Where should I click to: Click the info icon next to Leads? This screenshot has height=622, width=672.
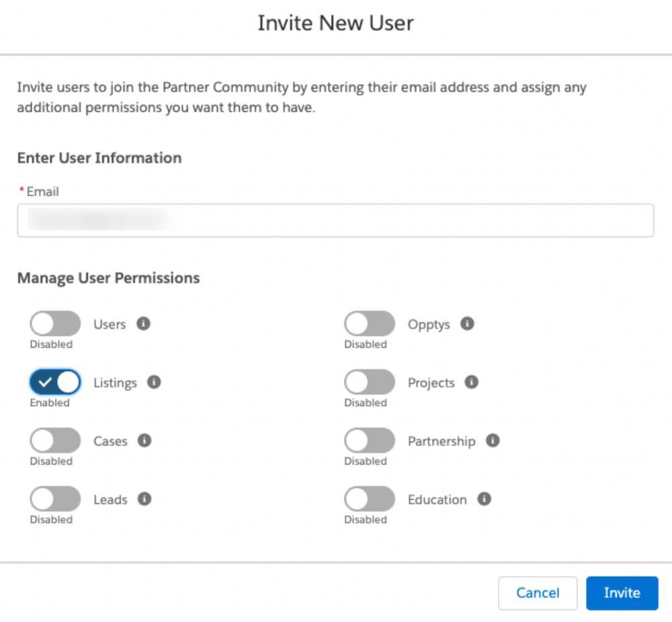click(x=144, y=500)
